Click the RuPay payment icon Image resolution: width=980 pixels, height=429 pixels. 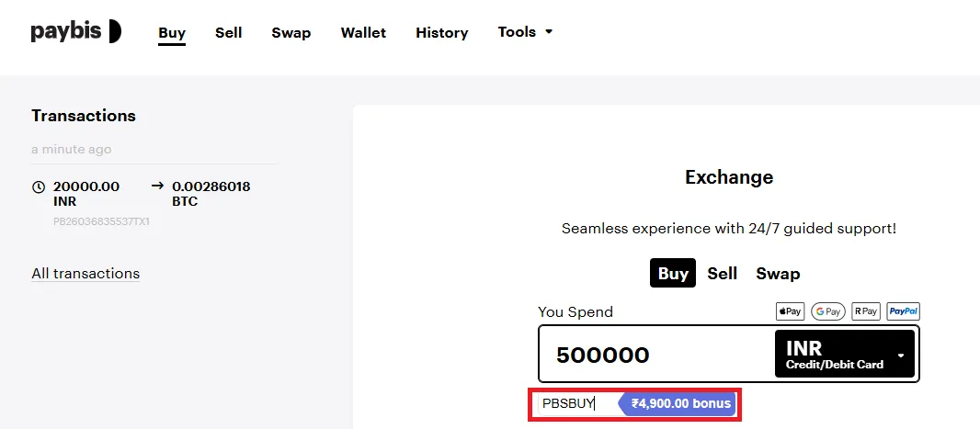click(x=865, y=311)
